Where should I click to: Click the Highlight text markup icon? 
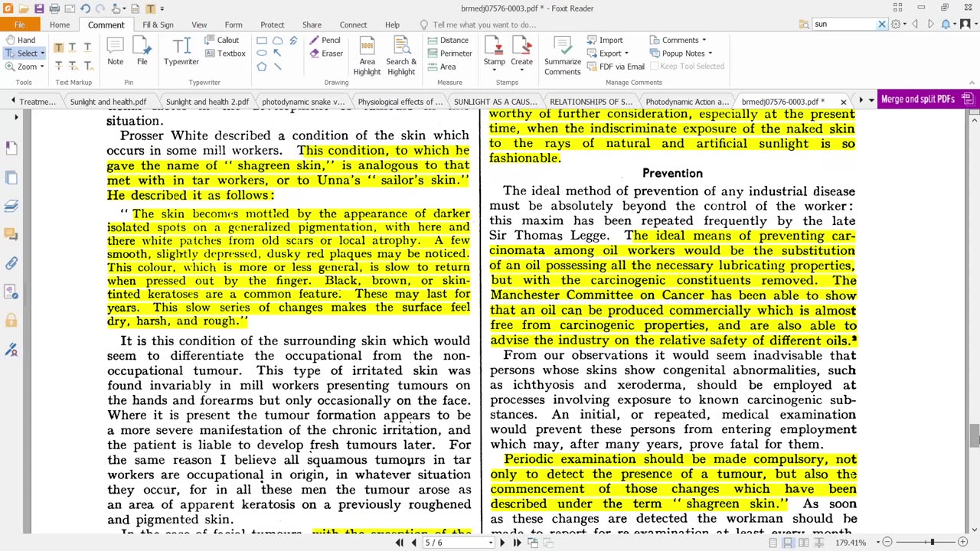coord(58,47)
